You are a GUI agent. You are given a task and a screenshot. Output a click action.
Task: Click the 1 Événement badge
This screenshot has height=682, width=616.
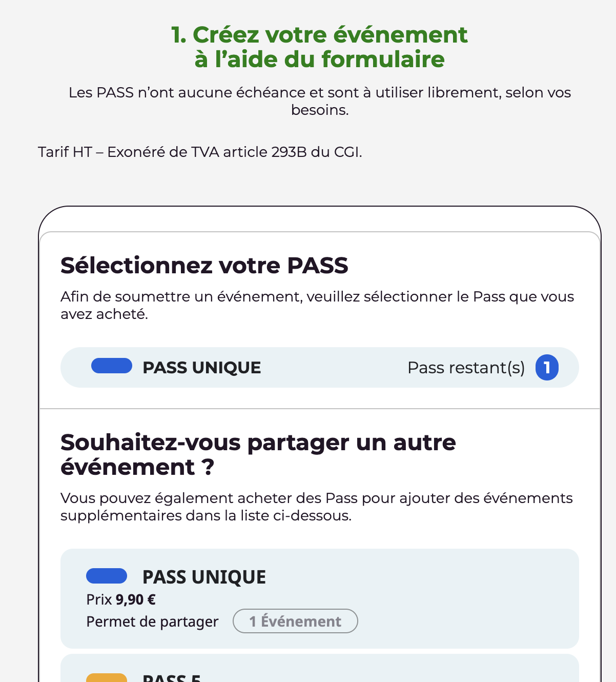[x=295, y=621]
